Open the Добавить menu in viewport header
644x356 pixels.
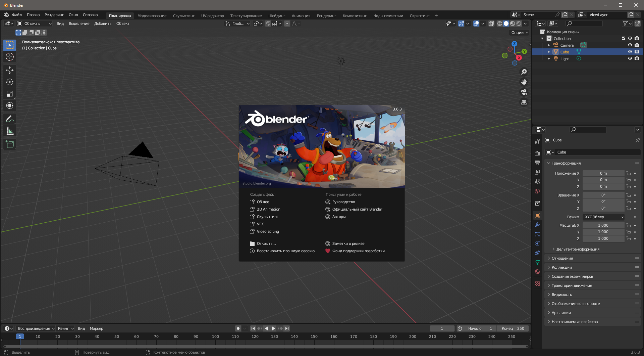coord(103,24)
